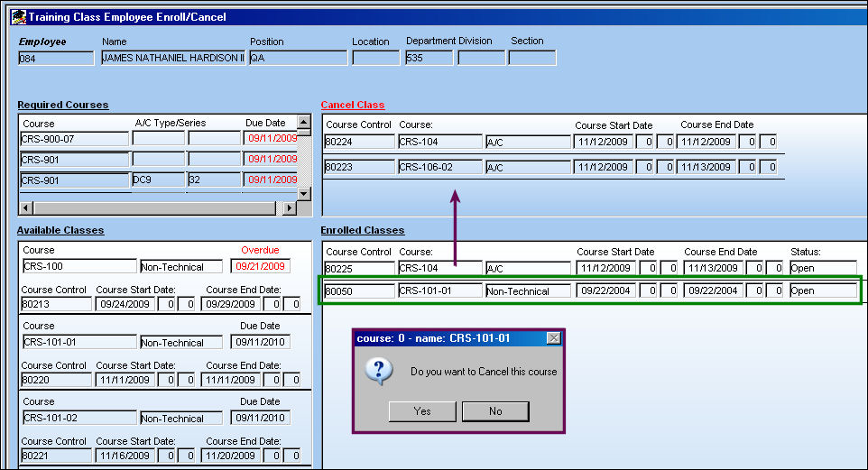Viewport: 868px width, 470px height.
Task: Click end date 11/20/2009 of control 80221
Action: pyautogui.click(x=230, y=456)
